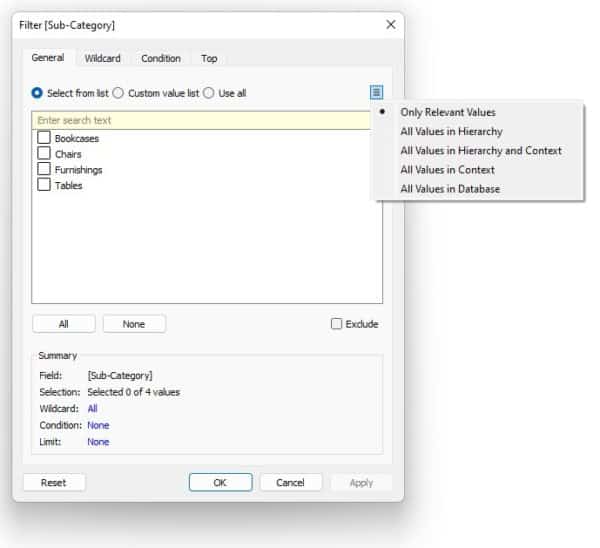Click the '[Sub-Category]' field value in Summary
The width and height of the screenshot is (600, 548).
coord(120,376)
